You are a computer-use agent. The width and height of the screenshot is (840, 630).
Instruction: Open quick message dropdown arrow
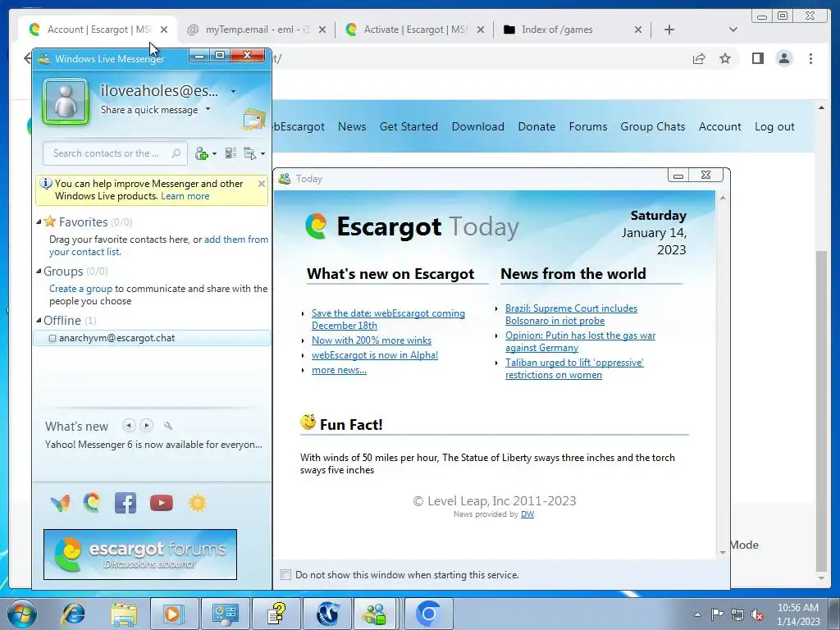(208, 109)
